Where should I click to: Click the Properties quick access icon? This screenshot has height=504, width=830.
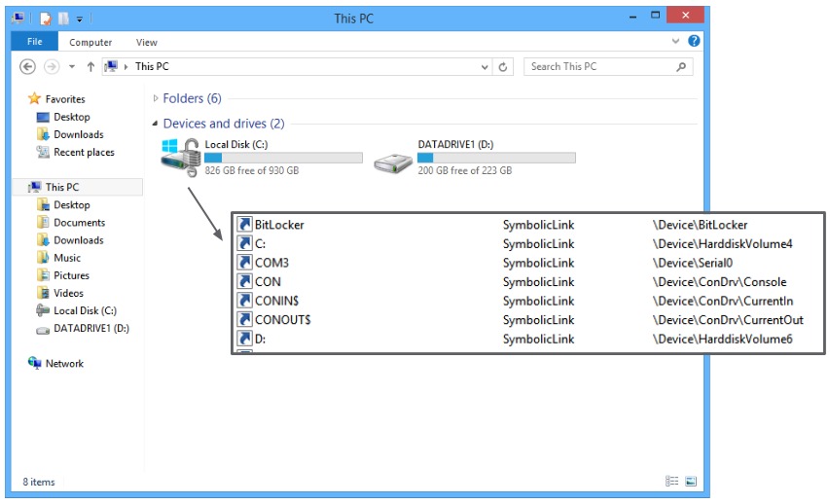[x=46, y=18]
